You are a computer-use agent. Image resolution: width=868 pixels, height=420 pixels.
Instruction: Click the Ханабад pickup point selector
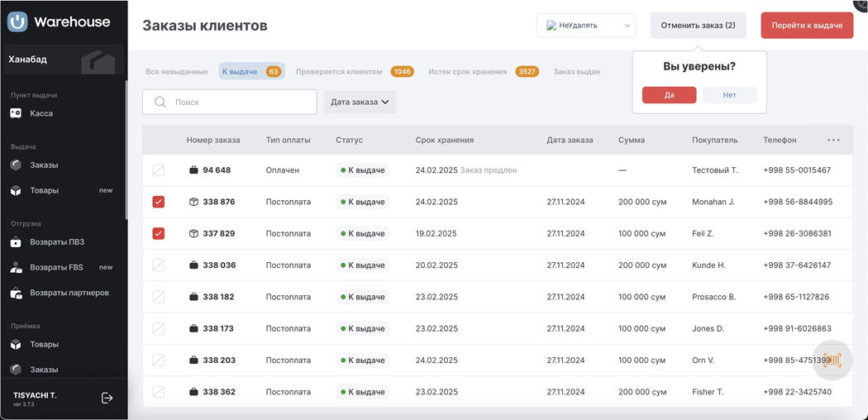coord(62,60)
